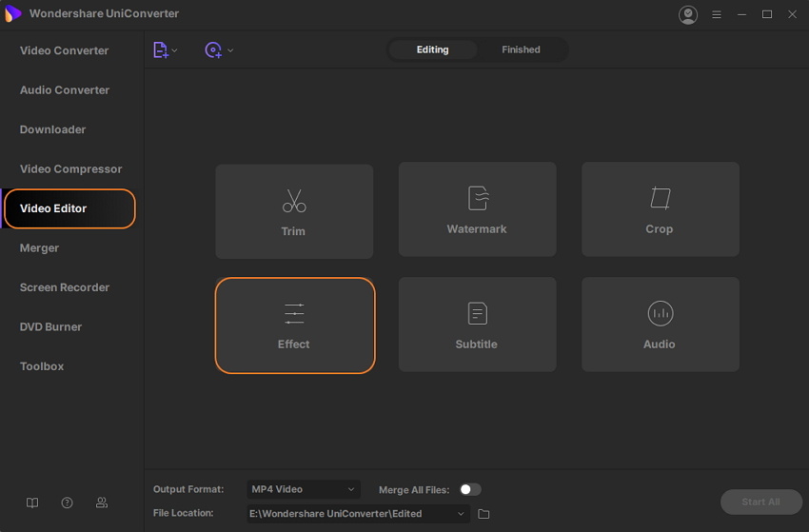Select the Crop tool tile

660,209
